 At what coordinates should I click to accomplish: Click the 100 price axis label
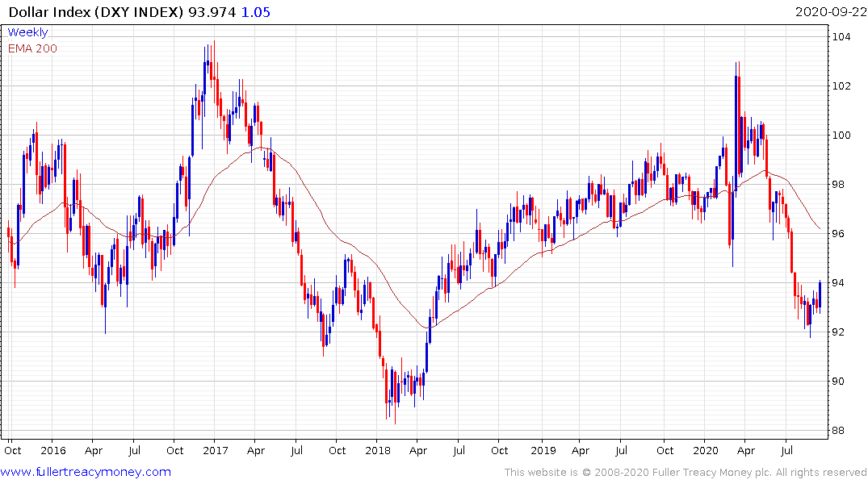click(x=841, y=135)
